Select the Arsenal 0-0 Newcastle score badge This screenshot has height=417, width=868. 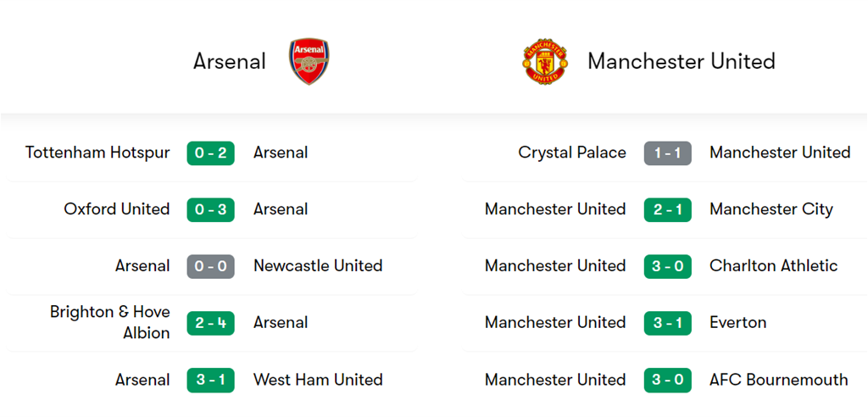pyautogui.click(x=210, y=266)
